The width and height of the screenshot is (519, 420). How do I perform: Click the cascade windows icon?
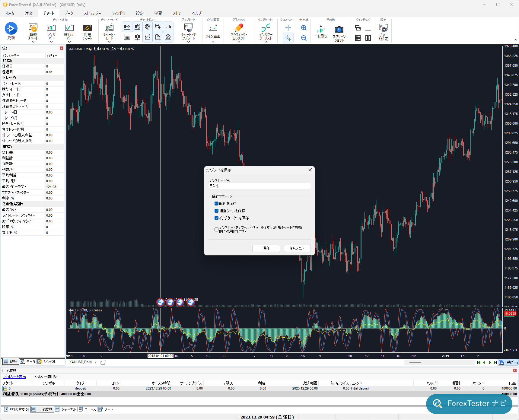[x=358, y=28]
